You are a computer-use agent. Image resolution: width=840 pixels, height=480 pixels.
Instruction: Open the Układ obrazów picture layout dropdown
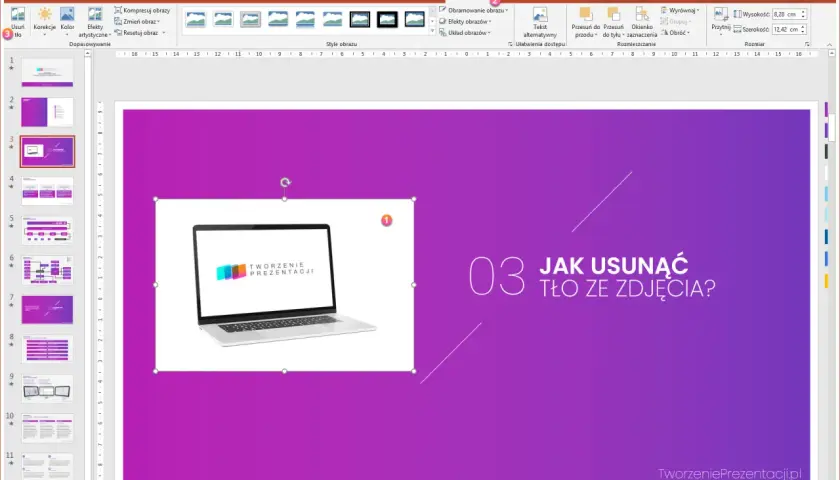point(466,33)
